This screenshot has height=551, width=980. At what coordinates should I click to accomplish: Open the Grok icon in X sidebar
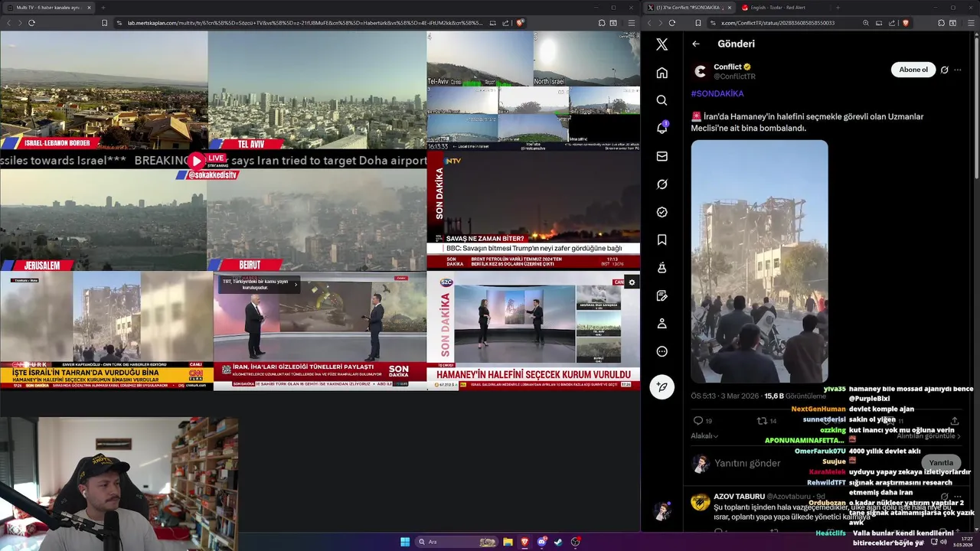click(661, 184)
